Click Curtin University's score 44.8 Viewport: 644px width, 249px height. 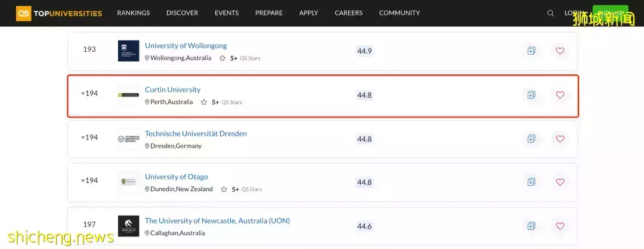click(x=364, y=95)
